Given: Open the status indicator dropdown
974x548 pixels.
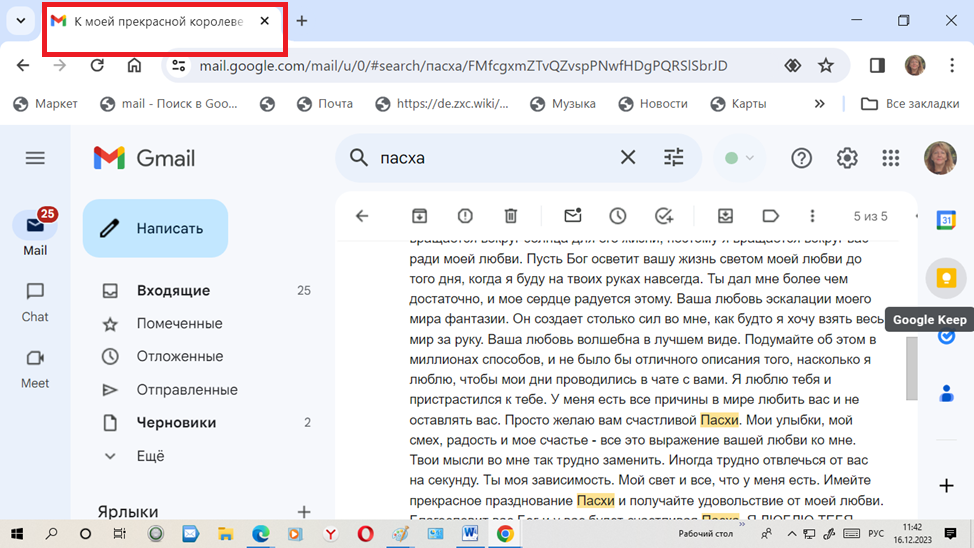Looking at the screenshot, I should point(739,158).
